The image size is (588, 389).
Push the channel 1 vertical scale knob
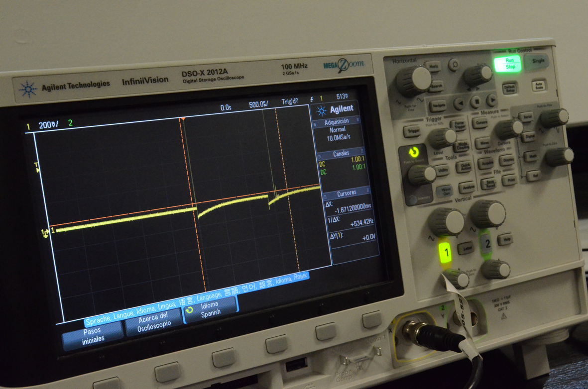(446, 221)
